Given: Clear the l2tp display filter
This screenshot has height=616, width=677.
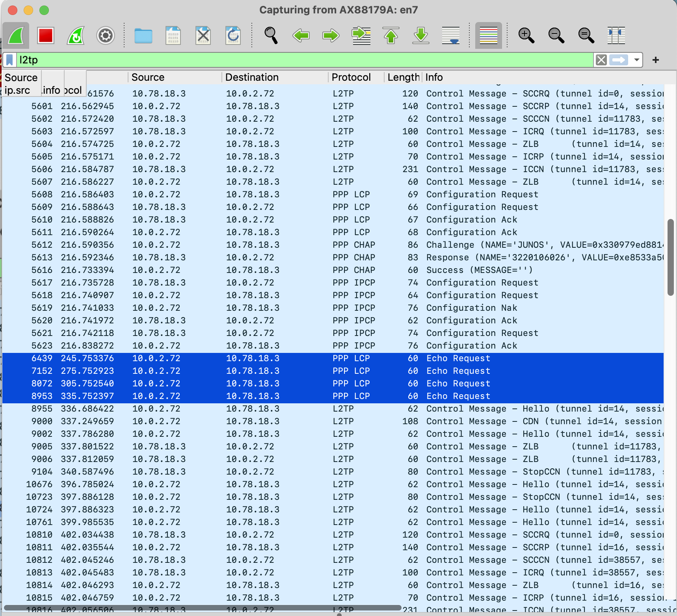Looking at the screenshot, I should click(601, 60).
